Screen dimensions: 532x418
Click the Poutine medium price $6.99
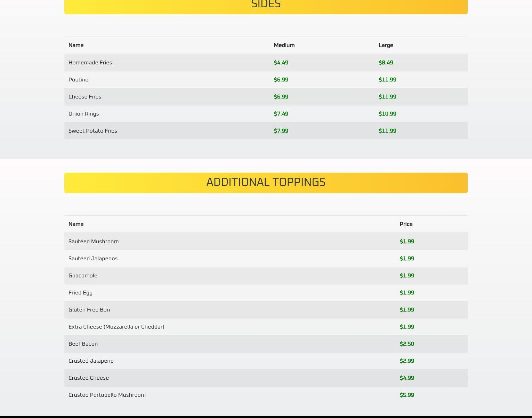(281, 80)
